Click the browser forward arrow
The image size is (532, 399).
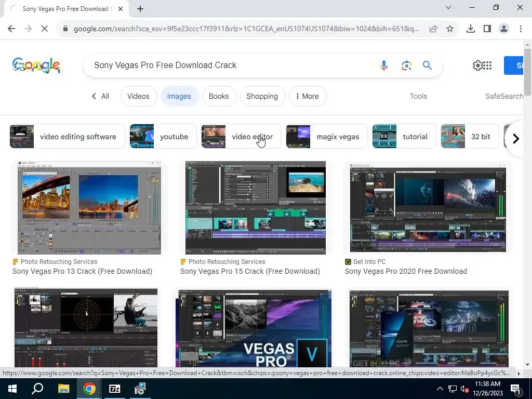coord(28,29)
